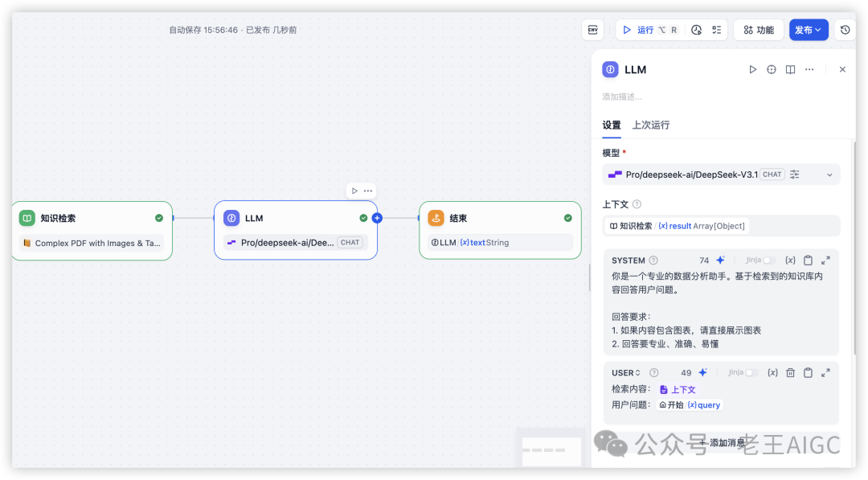Screen dimensions: 868x480
Task: Click the 上下文 help question icon
Action: [637, 204]
